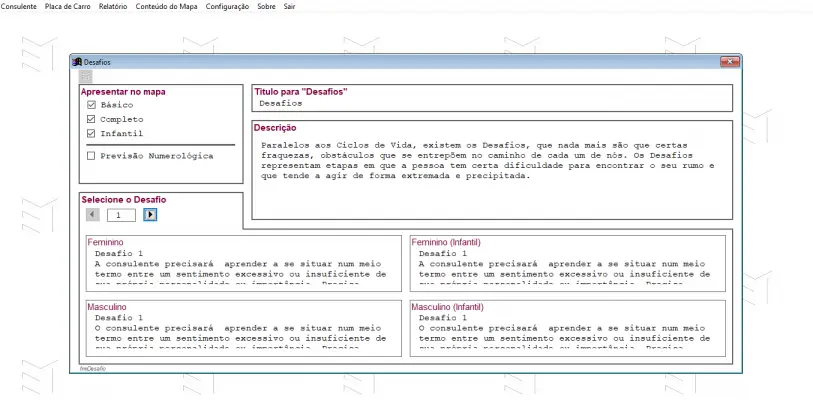Enable Previsão Numerológica option

coord(92,156)
